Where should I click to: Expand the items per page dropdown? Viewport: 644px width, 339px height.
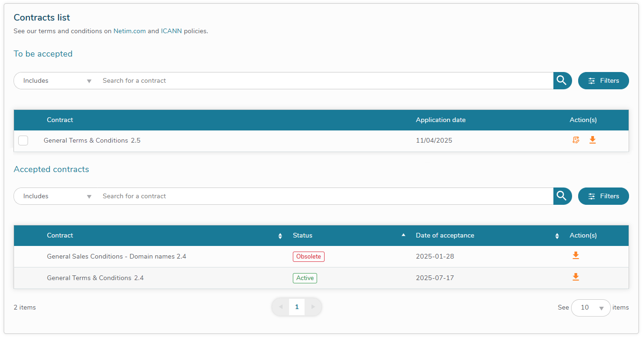[591, 308]
